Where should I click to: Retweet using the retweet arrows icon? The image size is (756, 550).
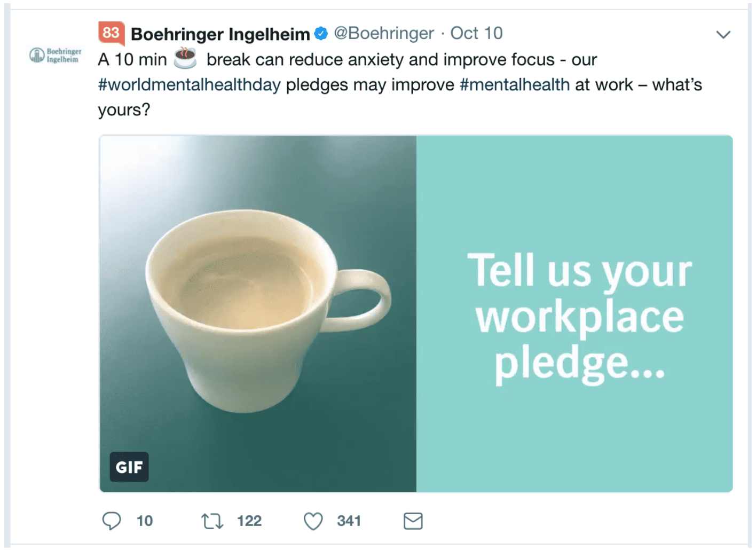[x=212, y=521]
